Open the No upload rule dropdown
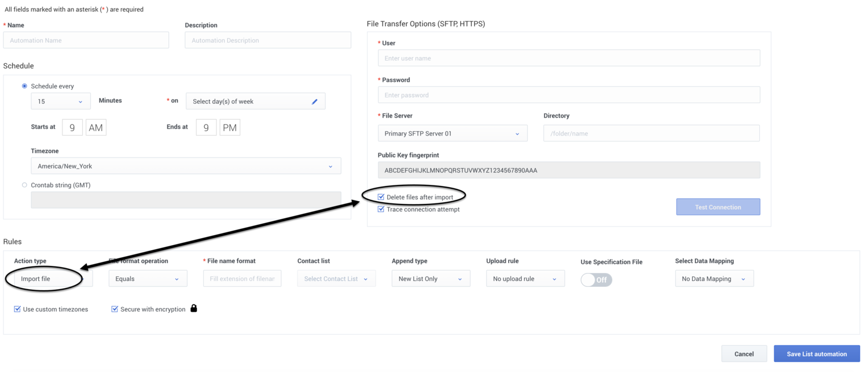 525,279
